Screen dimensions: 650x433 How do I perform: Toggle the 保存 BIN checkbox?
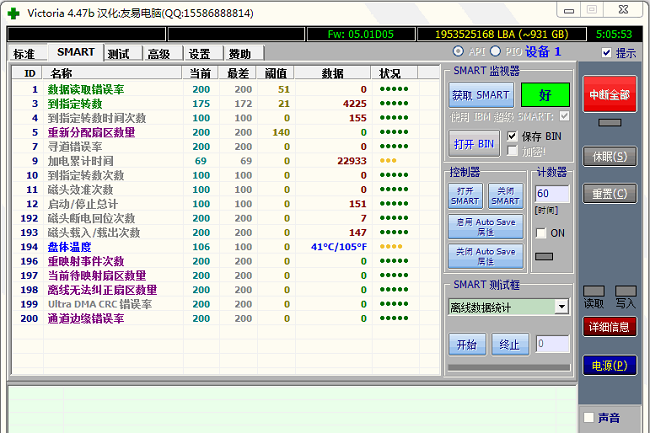(513, 136)
